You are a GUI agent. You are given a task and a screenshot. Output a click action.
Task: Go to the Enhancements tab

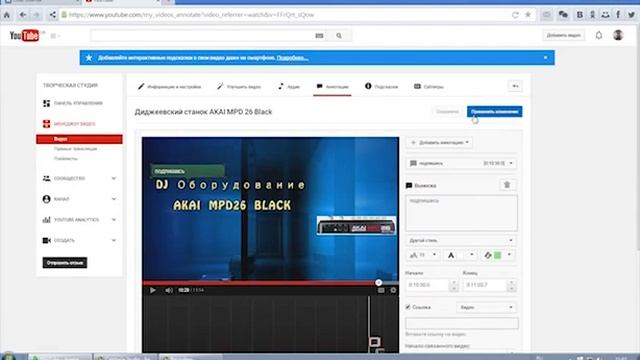tap(239, 87)
